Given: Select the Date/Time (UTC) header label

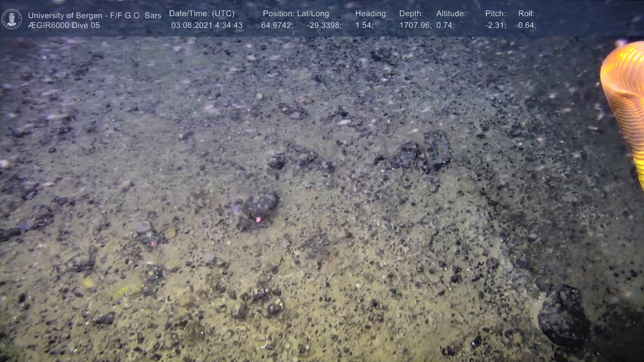Looking at the screenshot, I should [202, 13].
